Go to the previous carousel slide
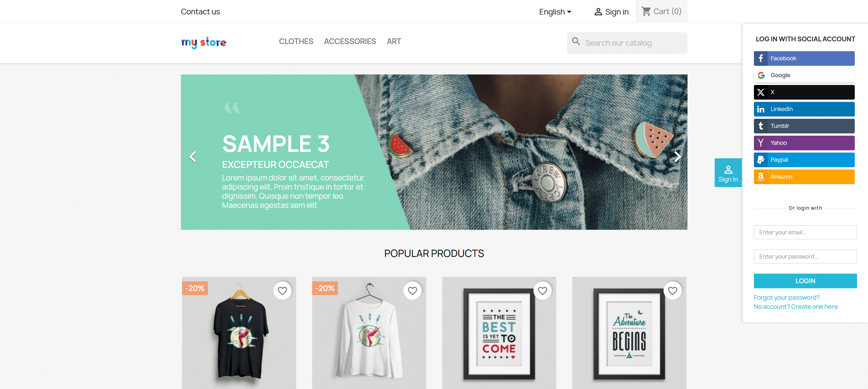This screenshot has width=868, height=389. 193,156
